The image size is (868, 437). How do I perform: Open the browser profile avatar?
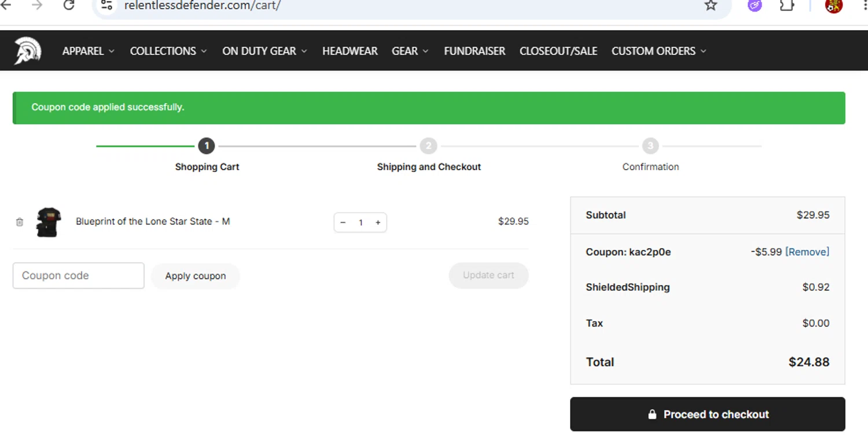(x=833, y=6)
